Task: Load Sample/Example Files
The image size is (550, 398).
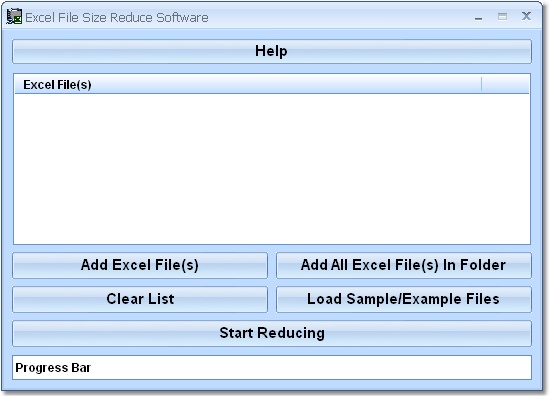Action: tap(404, 299)
